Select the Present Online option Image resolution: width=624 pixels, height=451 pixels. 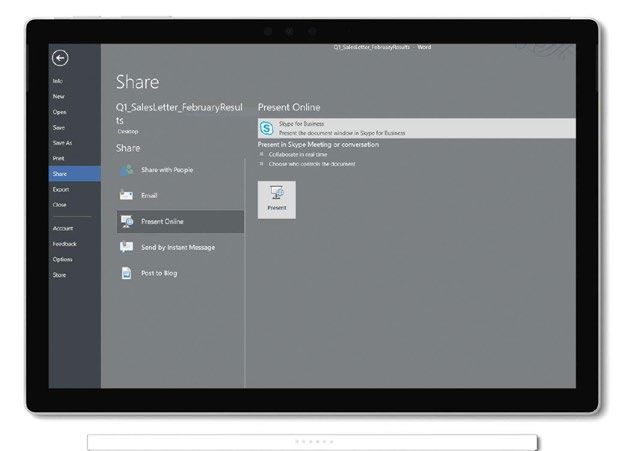coord(180,222)
